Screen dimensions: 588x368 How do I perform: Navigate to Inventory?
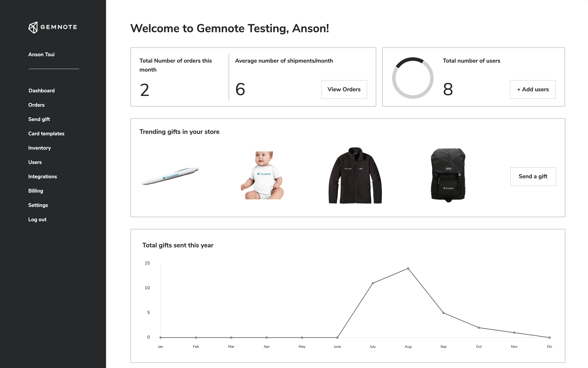coord(39,148)
